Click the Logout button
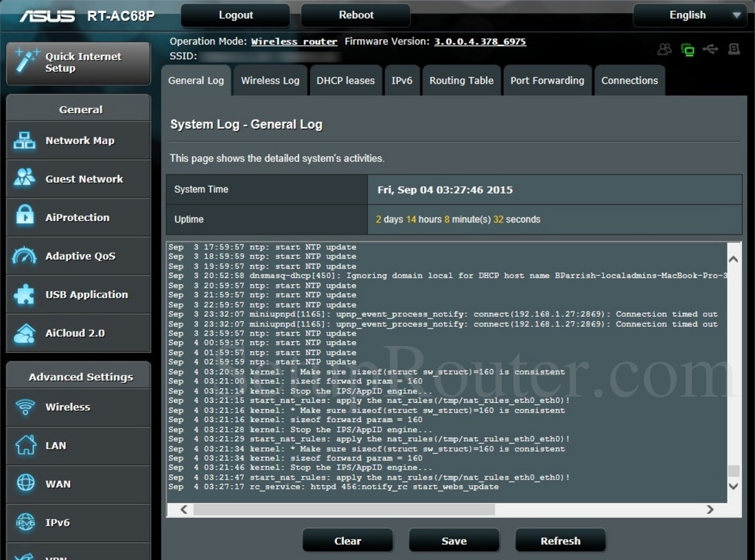Image resolution: width=755 pixels, height=560 pixels. click(235, 15)
